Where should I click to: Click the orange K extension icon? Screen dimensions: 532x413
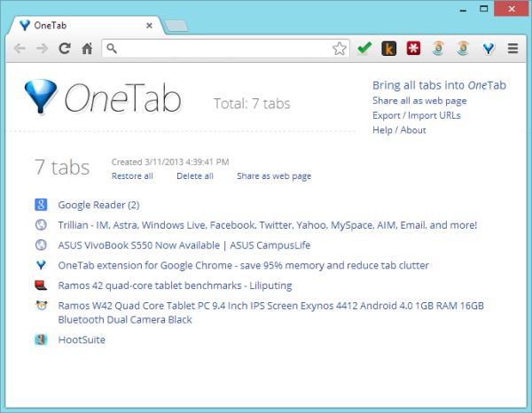(388, 49)
